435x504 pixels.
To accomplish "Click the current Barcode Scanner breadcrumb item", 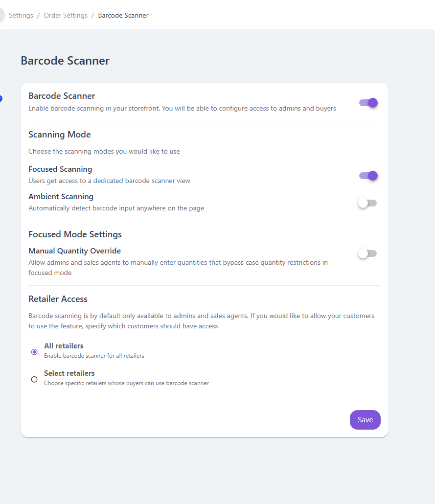I will point(123,15).
